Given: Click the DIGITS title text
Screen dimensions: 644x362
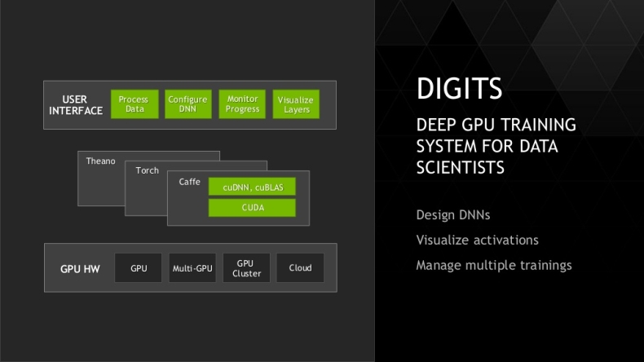Looking at the screenshot, I should 459,88.
